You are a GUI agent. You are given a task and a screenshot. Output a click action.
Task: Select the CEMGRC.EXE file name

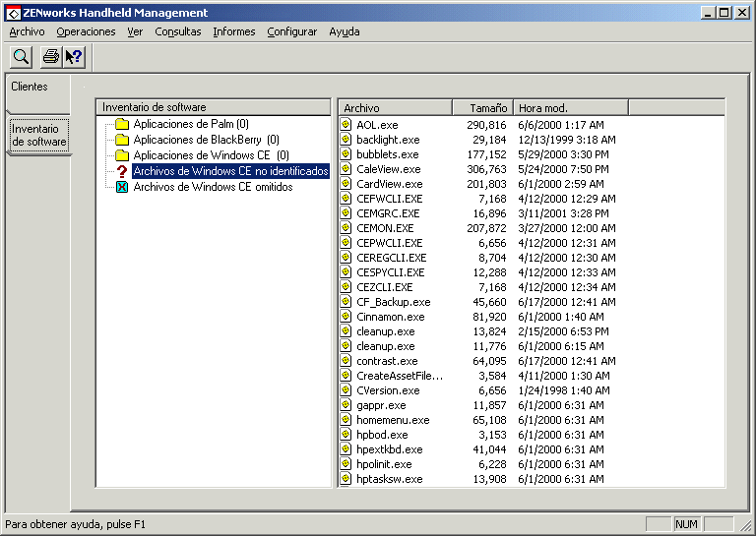point(388,213)
